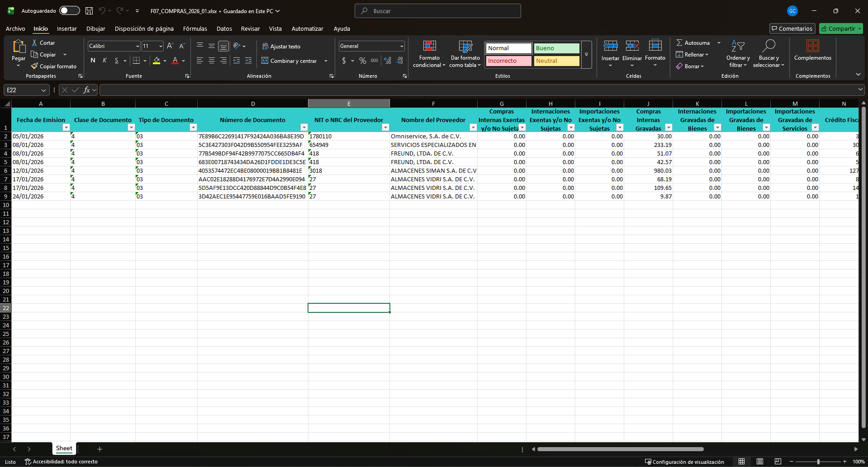This screenshot has height=467, width=868.
Task: Click the Eliminar cells icon
Action: point(632,46)
